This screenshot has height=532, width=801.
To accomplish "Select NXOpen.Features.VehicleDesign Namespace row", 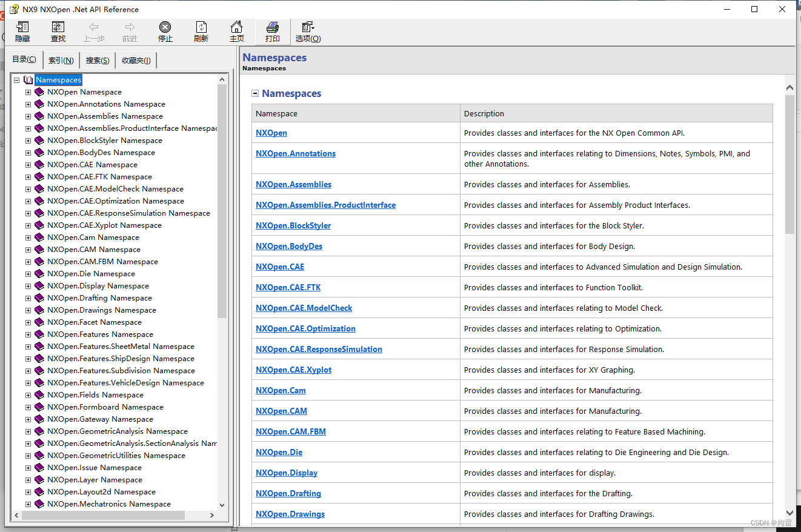I will [x=125, y=383].
